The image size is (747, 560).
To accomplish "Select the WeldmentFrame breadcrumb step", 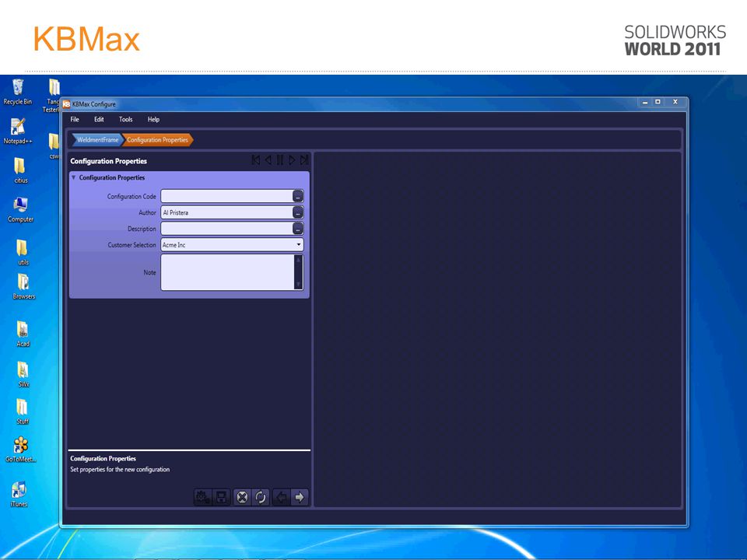I will click(x=97, y=140).
